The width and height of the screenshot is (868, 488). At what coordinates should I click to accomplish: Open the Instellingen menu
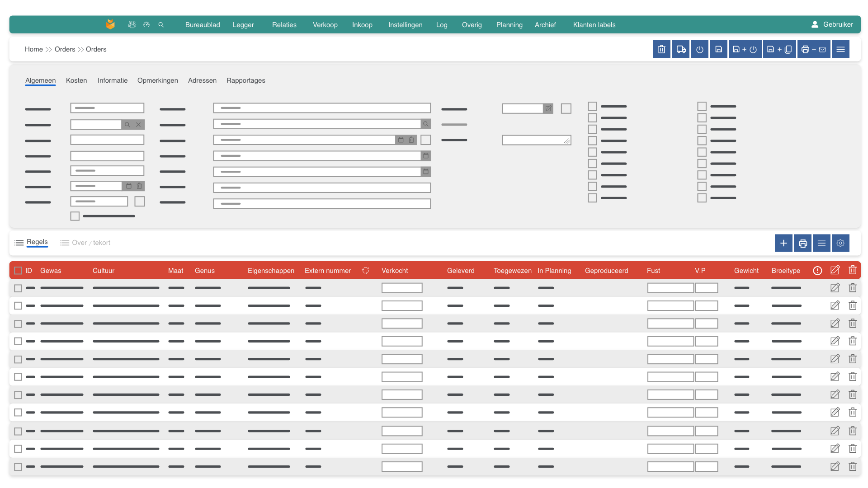[405, 25]
